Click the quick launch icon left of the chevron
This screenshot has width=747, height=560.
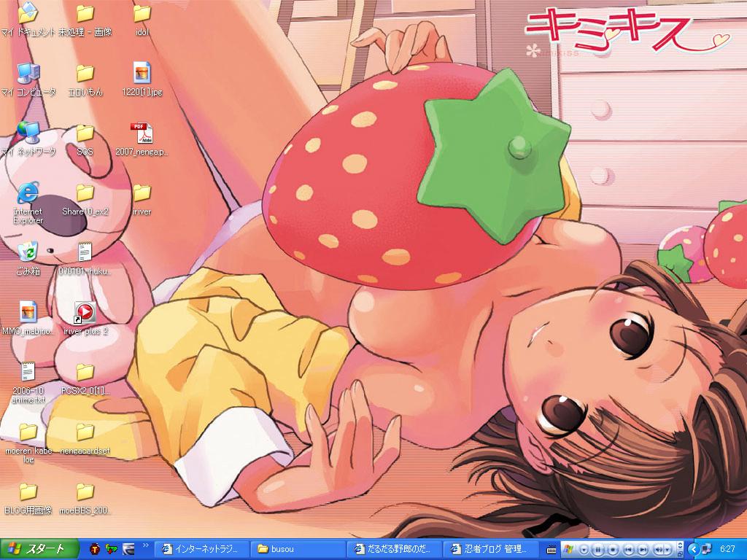pyautogui.click(x=128, y=549)
